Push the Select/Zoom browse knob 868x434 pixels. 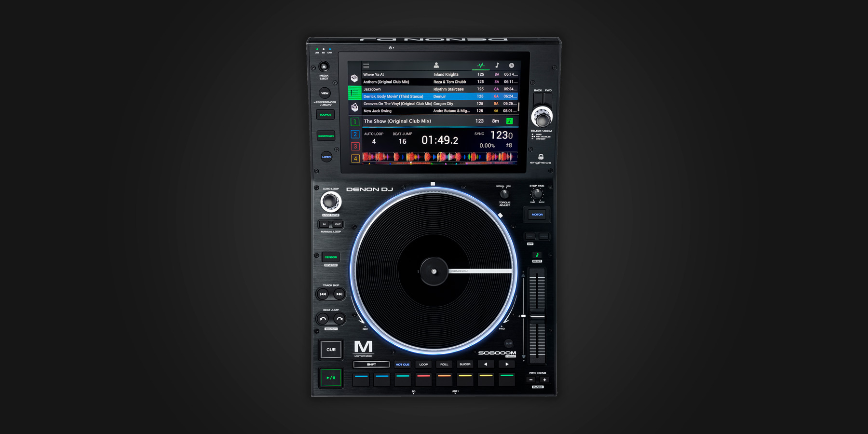[x=542, y=117]
